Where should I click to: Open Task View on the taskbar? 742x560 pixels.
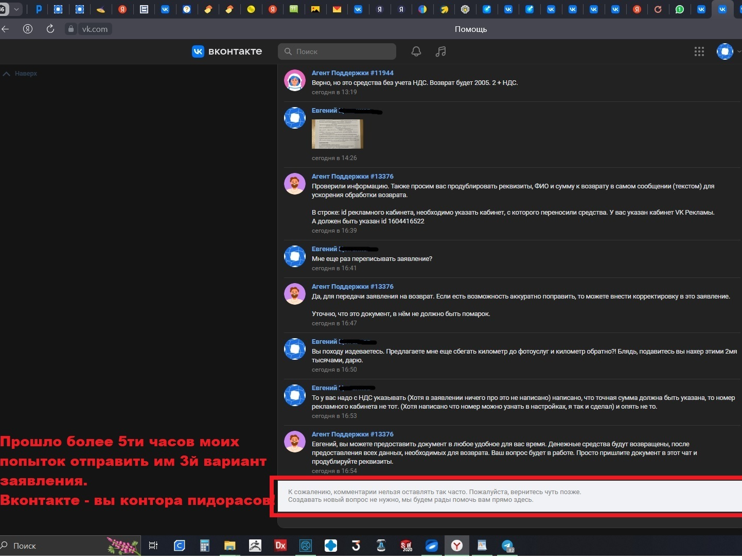(x=153, y=546)
